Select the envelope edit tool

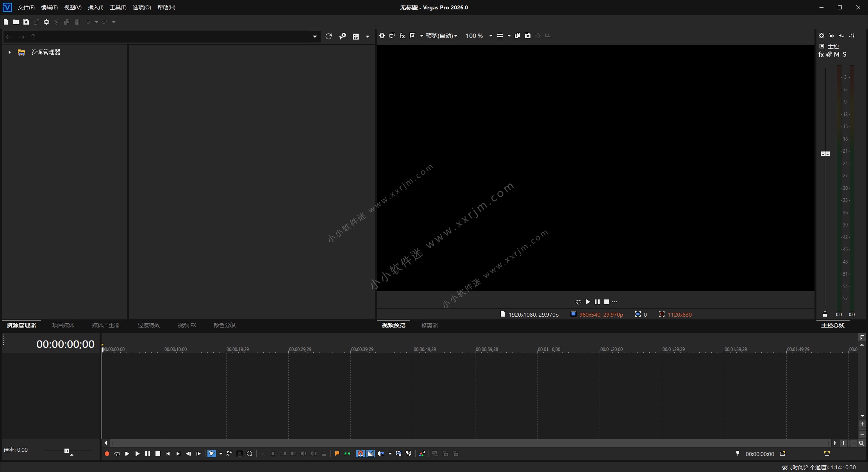[229, 454]
